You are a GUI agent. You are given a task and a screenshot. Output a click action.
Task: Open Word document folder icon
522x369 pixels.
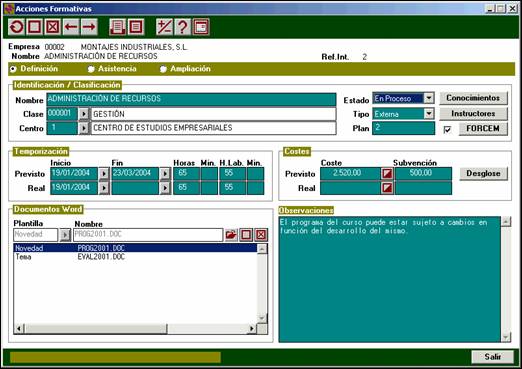tap(231, 235)
